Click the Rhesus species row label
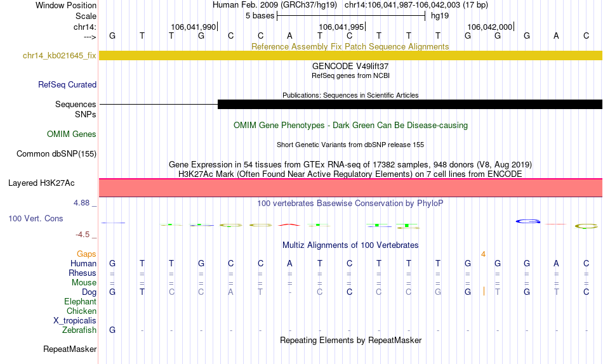 click(83, 273)
